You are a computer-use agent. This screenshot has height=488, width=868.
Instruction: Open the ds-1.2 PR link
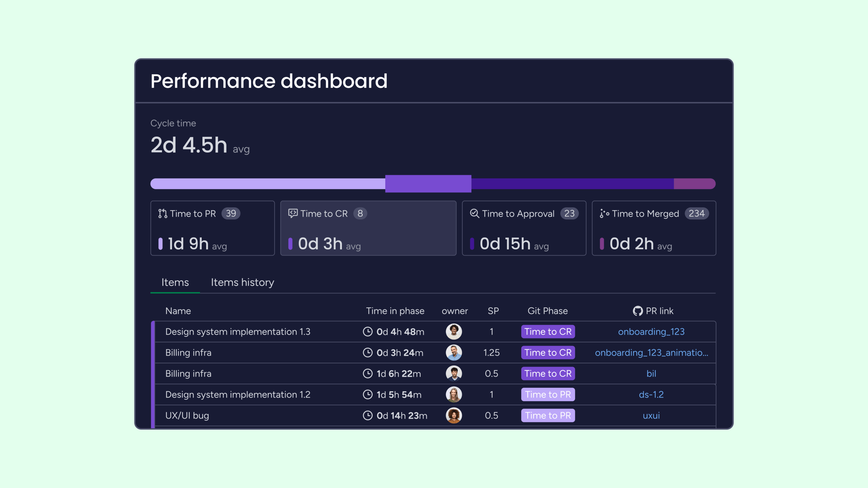tap(651, 394)
